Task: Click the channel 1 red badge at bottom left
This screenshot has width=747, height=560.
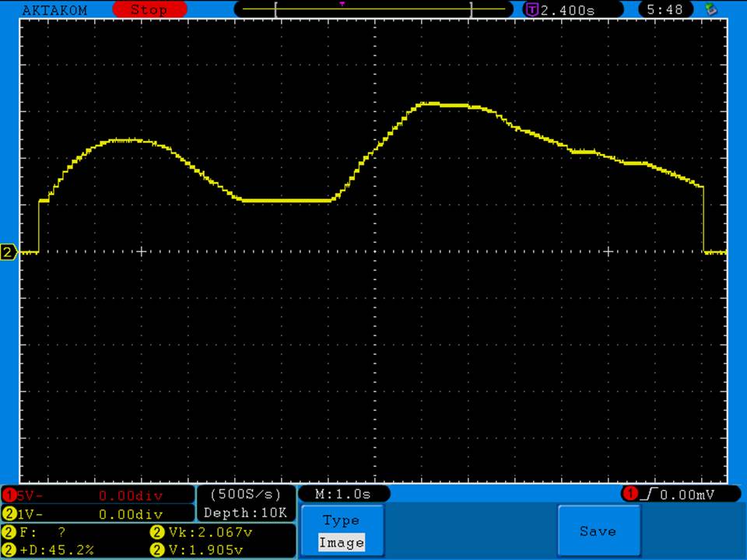Action: (9, 495)
